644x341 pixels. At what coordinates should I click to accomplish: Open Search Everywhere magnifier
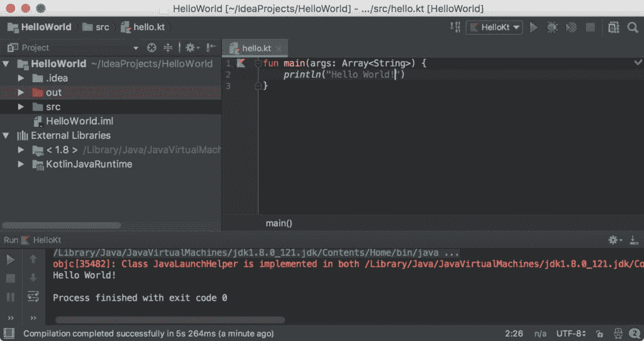(633, 28)
